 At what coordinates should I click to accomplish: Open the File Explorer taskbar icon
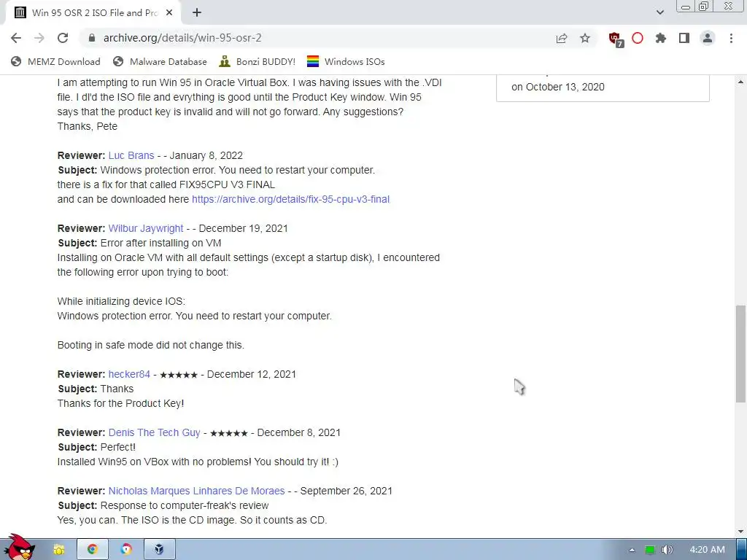pyautogui.click(x=58, y=550)
